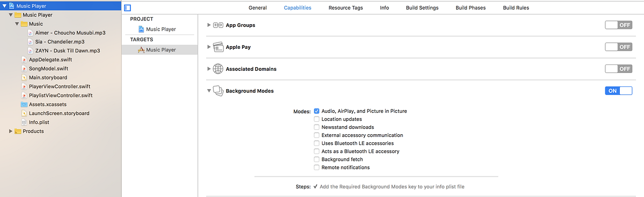Collapse the Music folder disclosure triangle

pos(17,24)
